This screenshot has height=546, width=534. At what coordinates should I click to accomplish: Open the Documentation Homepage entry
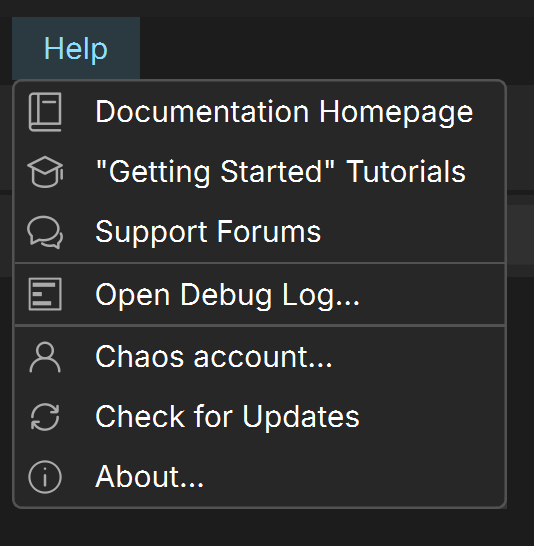tap(260, 112)
